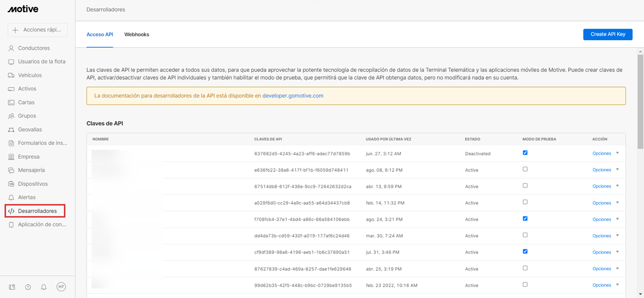
Task: Expand Opciones on key 99d62b35-42f5-448c
Action: point(602,285)
